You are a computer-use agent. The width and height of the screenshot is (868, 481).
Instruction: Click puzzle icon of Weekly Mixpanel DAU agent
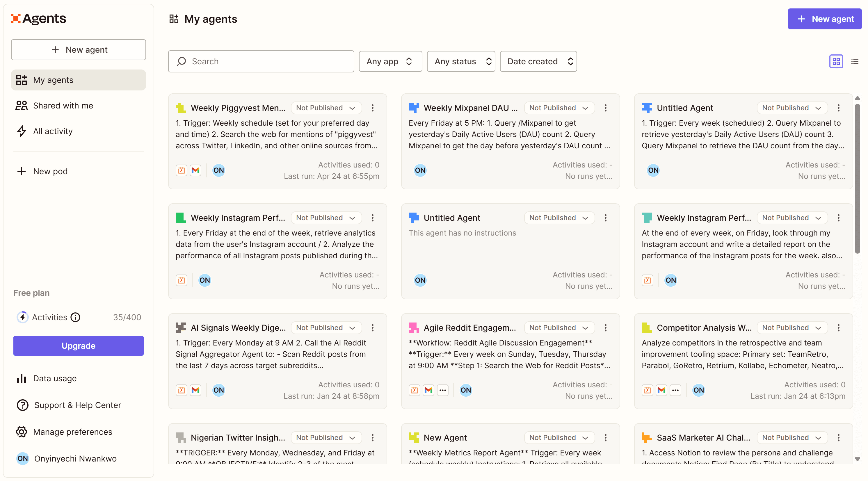pos(413,108)
